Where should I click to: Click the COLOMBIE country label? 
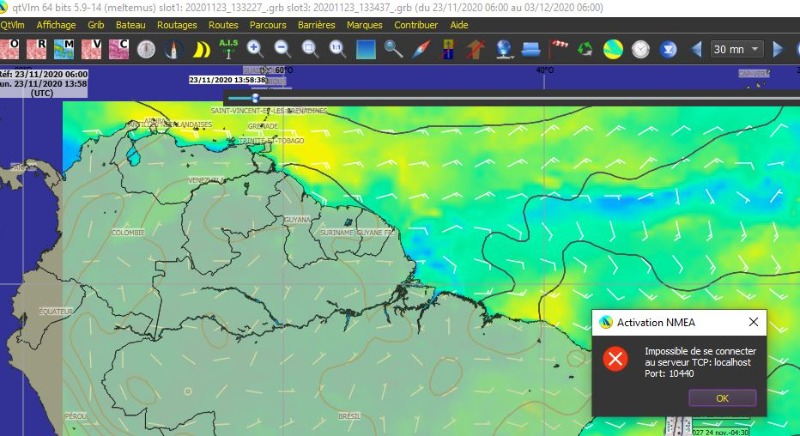click(x=128, y=232)
